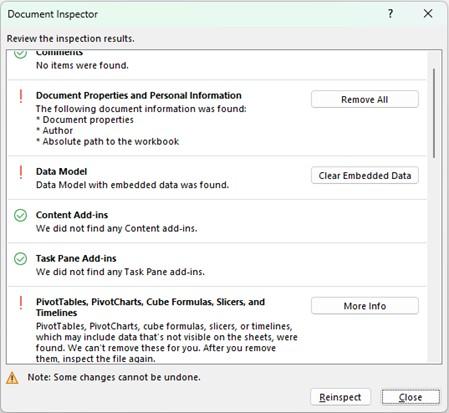Click the red exclamation icon beside Data Model

coord(21,172)
